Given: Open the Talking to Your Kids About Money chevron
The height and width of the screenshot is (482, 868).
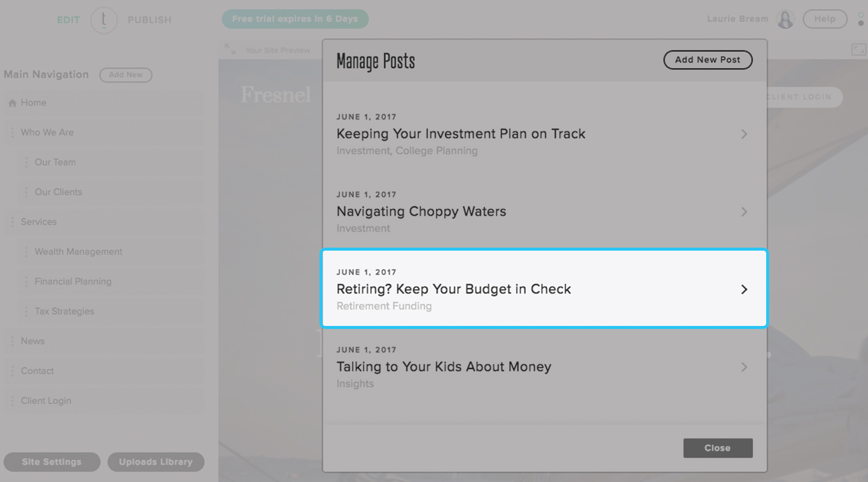Looking at the screenshot, I should 744,367.
